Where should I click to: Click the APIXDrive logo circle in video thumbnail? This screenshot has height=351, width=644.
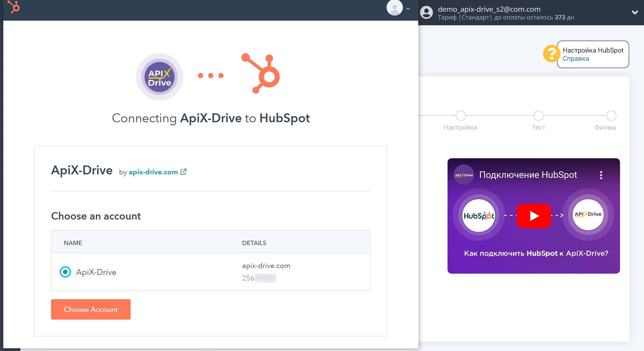(x=588, y=214)
